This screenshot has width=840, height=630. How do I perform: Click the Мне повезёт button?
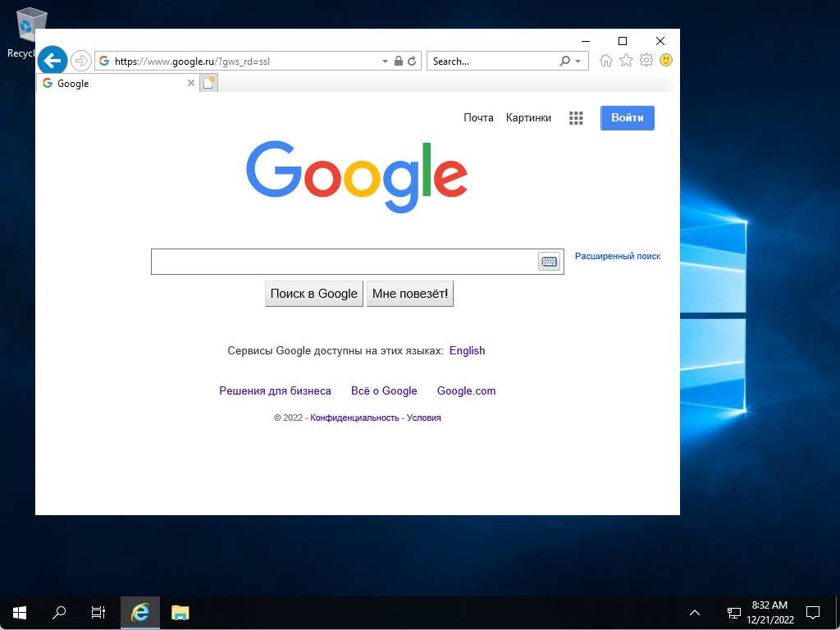(409, 293)
